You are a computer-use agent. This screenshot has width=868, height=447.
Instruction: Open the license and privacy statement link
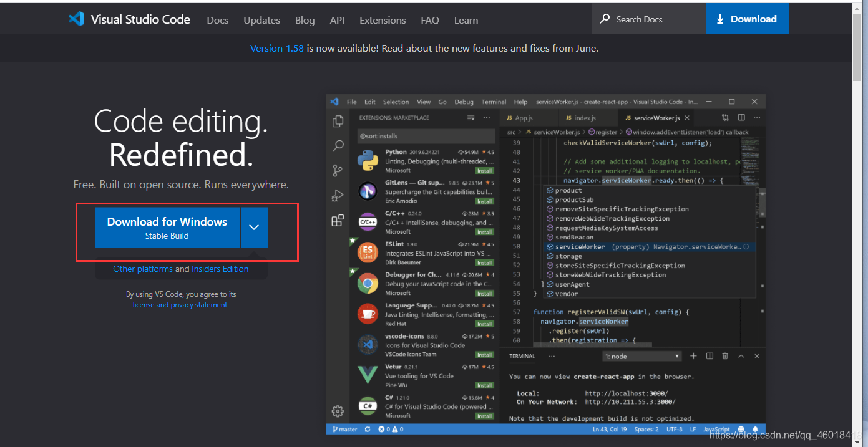(180, 305)
